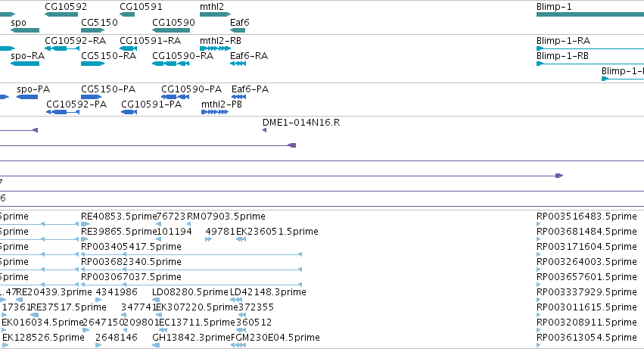Click the mthl2-RB transcript glyph
This screenshot has width=644, height=349.
pyautogui.click(x=215, y=48)
